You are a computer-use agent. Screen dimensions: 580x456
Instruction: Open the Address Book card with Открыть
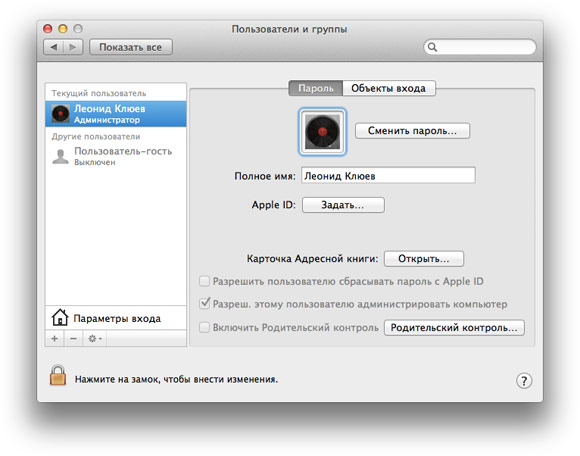click(424, 259)
